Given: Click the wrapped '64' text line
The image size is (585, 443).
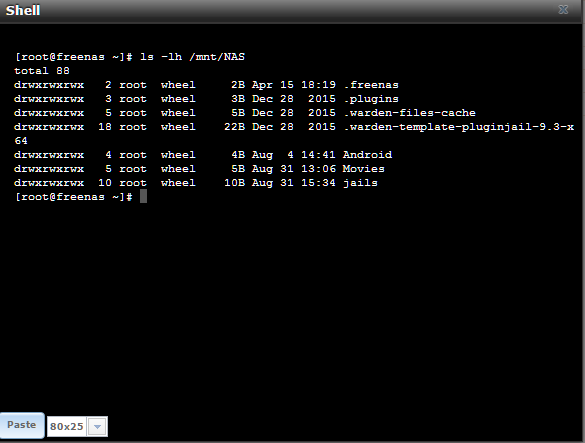Looking at the screenshot, I should click(21, 141).
